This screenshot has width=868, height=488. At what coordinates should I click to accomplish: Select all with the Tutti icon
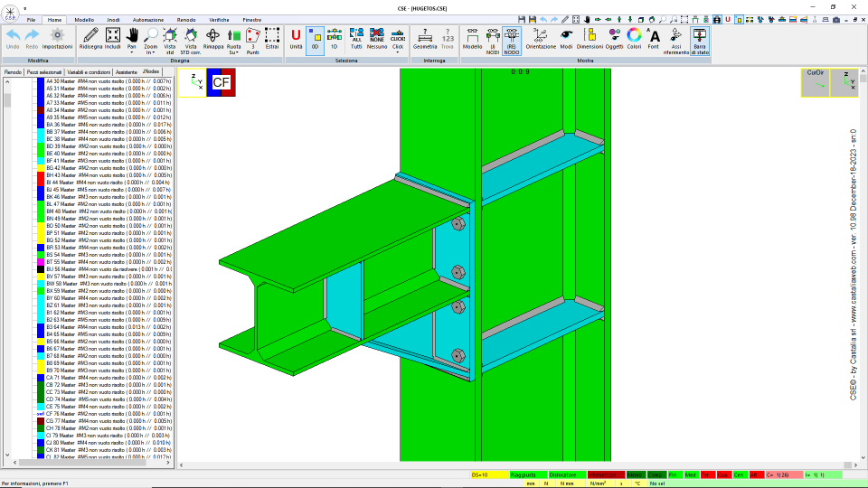356,39
